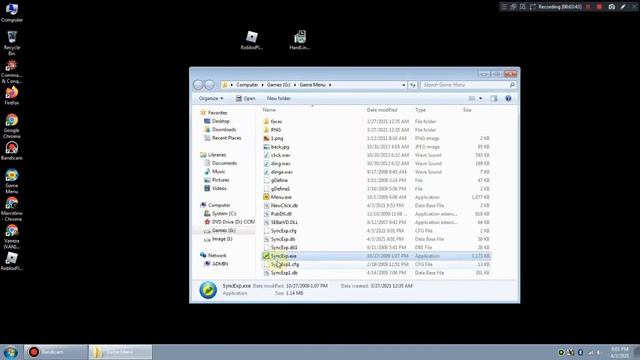Image resolution: width=640 pixels, height=360 pixels.
Task: Go forward in Explorer navigation
Action: tap(209, 84)
